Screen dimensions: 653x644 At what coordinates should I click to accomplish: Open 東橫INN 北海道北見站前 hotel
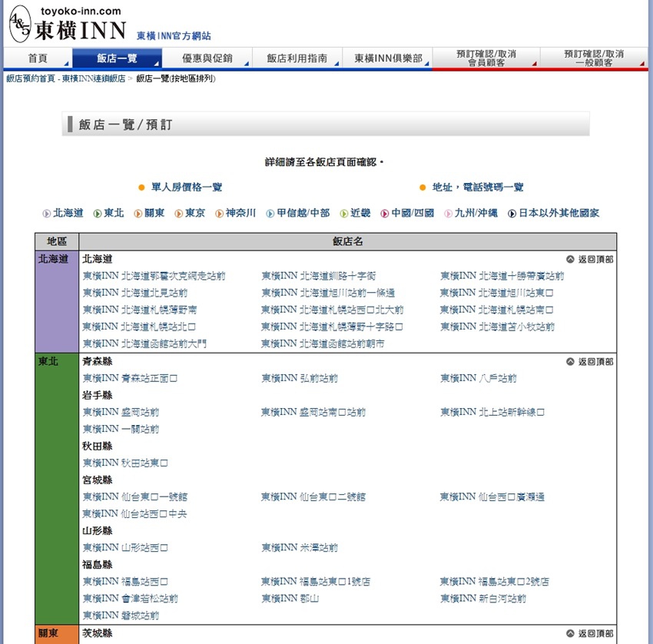tap(135, 293)
